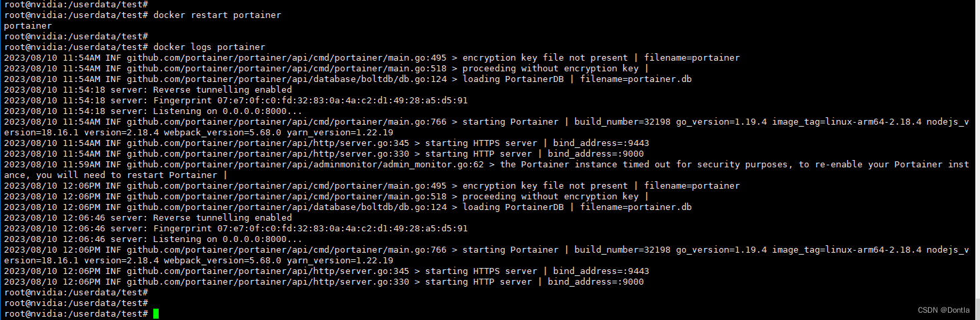Click the 11:54AM 'starting HTTPS server' bind_address=:9443 line

click(327, 143)
